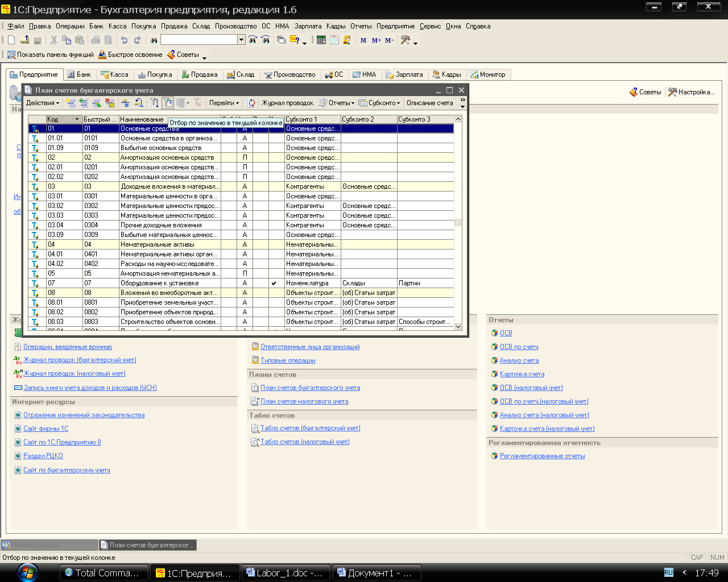Click the Refresh list icon in chart toolbar
The width and height of the screenshot is (728, 582).
pos(251,103)
